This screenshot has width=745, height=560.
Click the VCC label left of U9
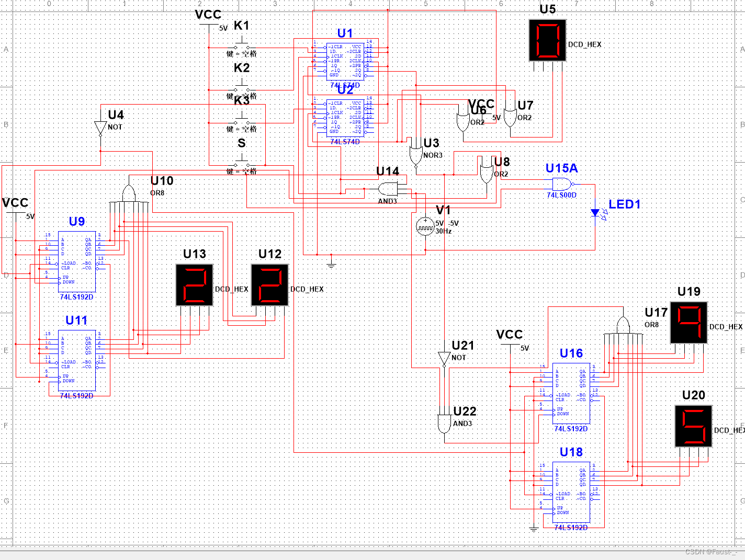pos(15,203)
